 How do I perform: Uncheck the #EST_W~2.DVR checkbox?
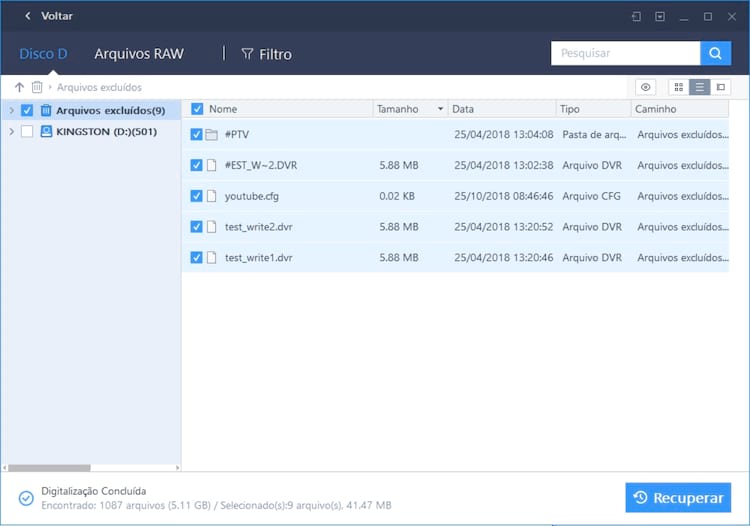pyautogui.click(x=196, y=165)
